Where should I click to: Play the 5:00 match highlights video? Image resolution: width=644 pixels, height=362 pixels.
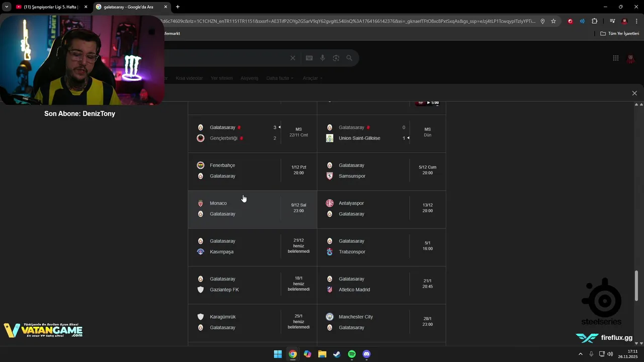click(x=428, y=103)
